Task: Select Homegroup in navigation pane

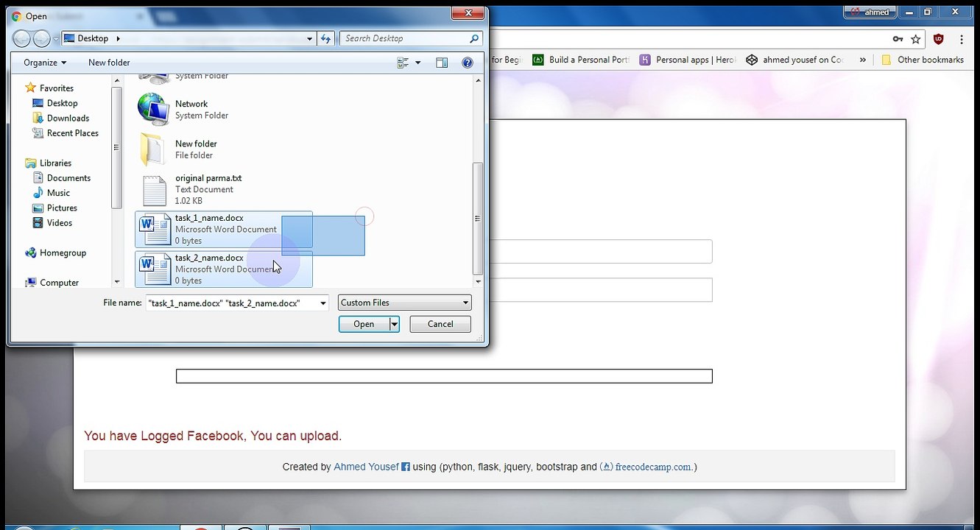Action: 63,252
